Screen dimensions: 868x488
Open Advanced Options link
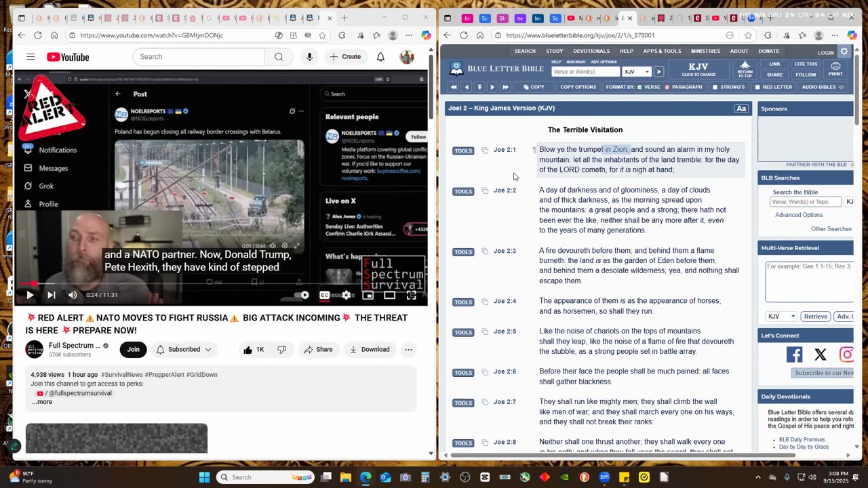point(799,215)
